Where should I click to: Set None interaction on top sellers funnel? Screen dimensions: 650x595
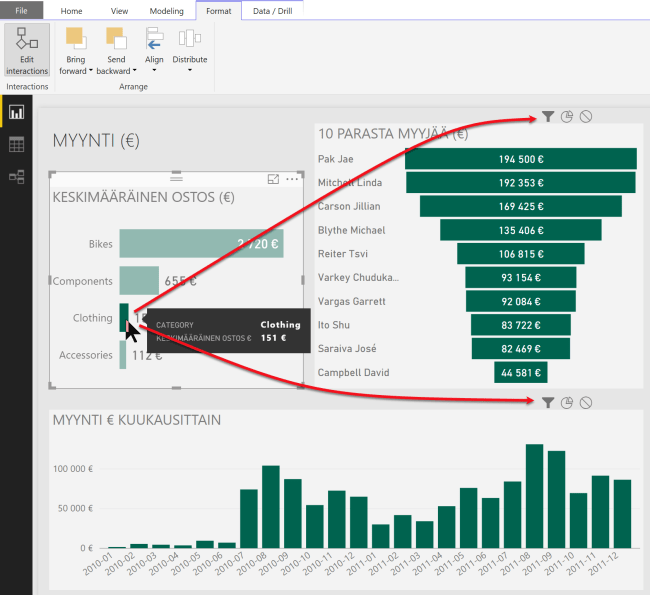pos(586,117)
